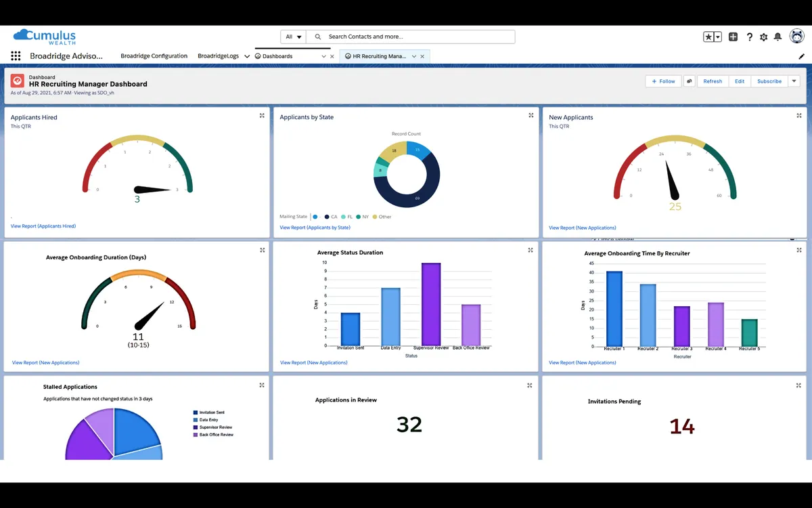
Task: Expand the Average Onboarding Time By Recruiter widget
Action: tap(799, 250)
